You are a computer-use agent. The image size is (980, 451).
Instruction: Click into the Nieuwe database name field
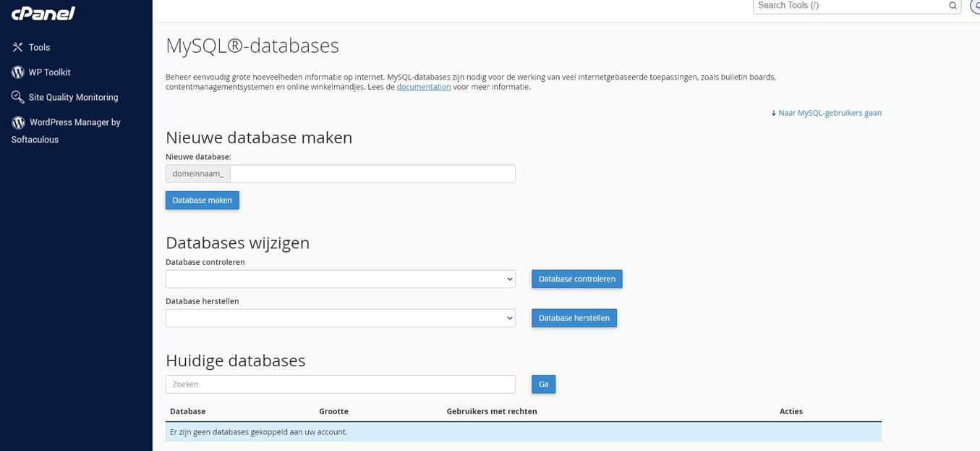(372, 174)
